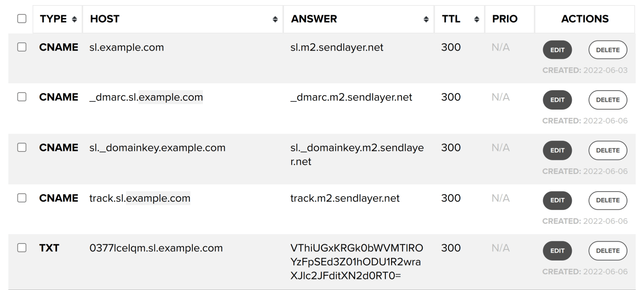Image resolution: width=644 pixels, height=290 pixels.
Task: Delete the TXT record starting with 0377lcelqm
Action: tap(608, 250)
